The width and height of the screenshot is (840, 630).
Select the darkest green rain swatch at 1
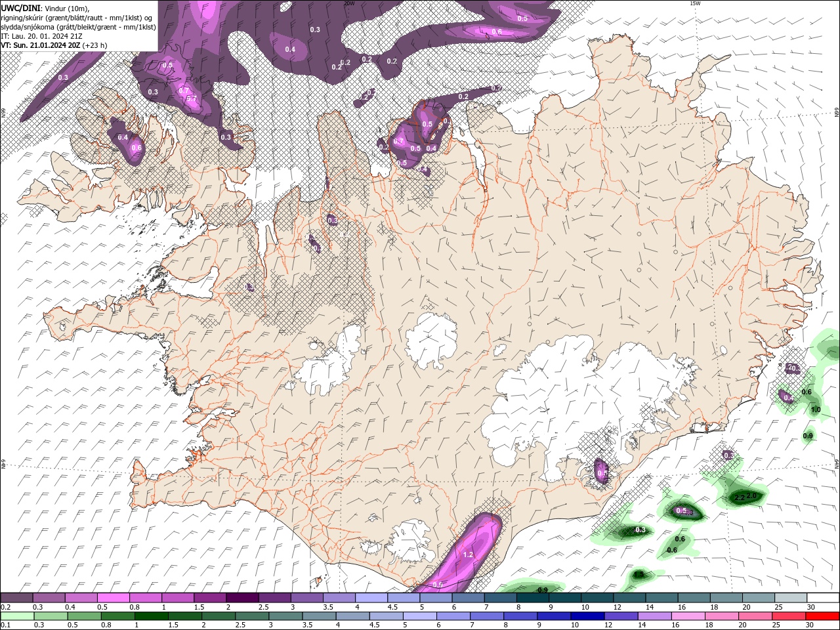151,616
